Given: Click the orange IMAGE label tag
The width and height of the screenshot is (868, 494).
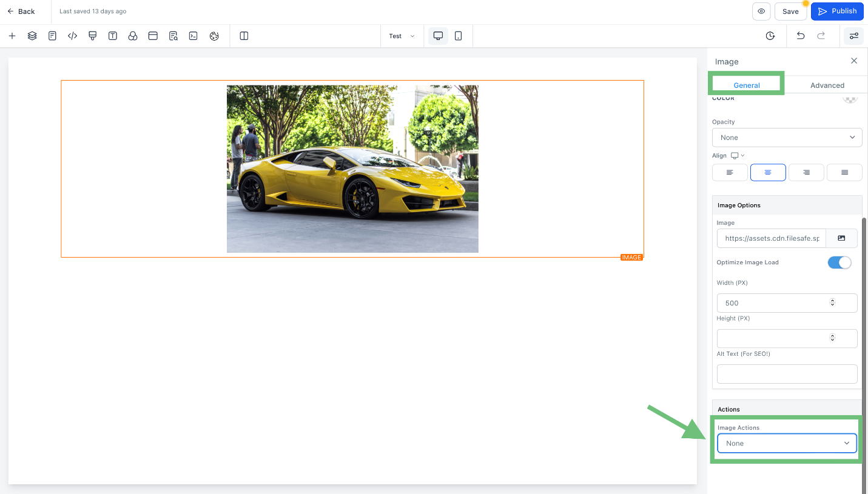Looking at the screenshot, I should point(631,258).
